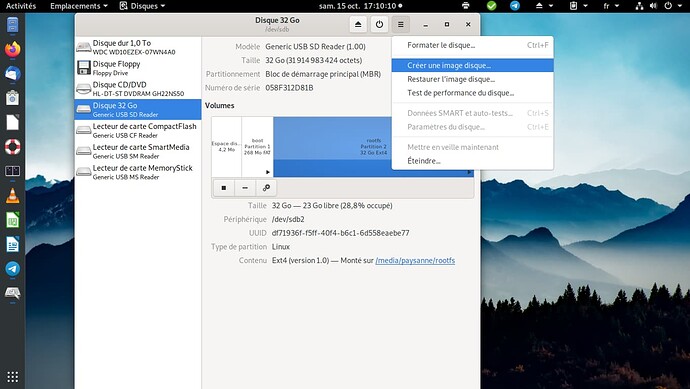The width and height of the screenshot is (690, 389).
Task: Open Emplacements places menu
Action: (79, 6)
